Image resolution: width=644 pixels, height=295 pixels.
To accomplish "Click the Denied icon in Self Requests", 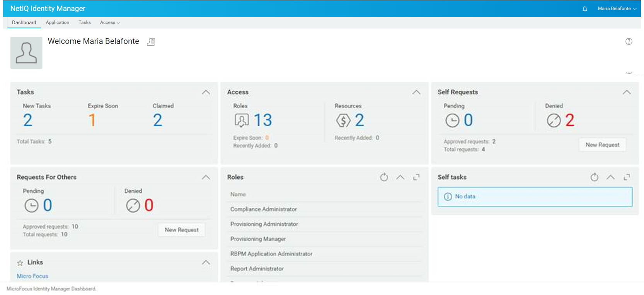I will 554,120.
